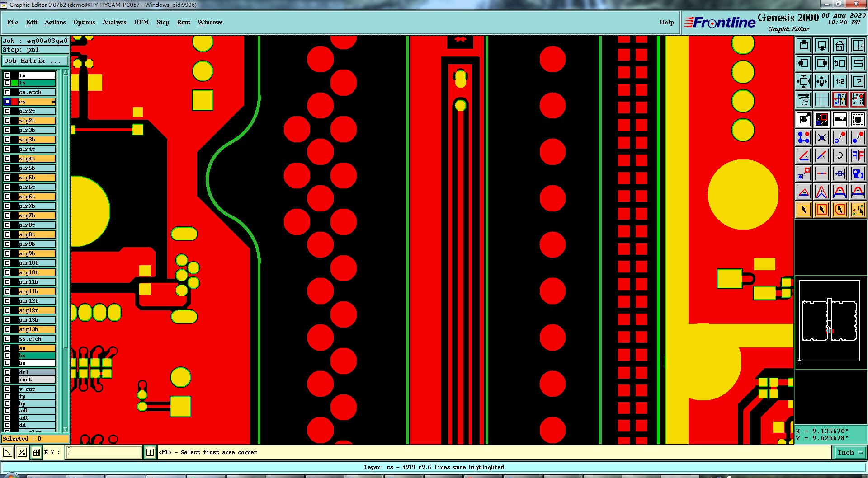868x478 pixels.
Task: Click the question mark help icon
Action: pos(858,81)
